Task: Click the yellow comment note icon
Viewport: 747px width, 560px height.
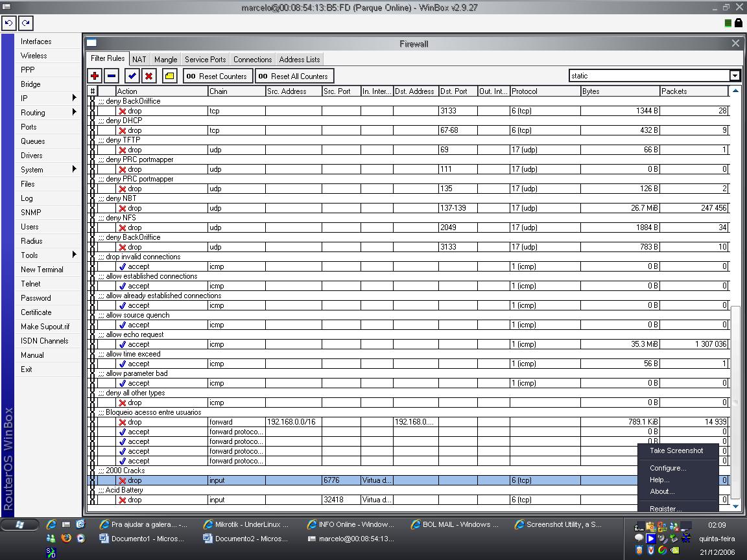Action: (170, 76)
